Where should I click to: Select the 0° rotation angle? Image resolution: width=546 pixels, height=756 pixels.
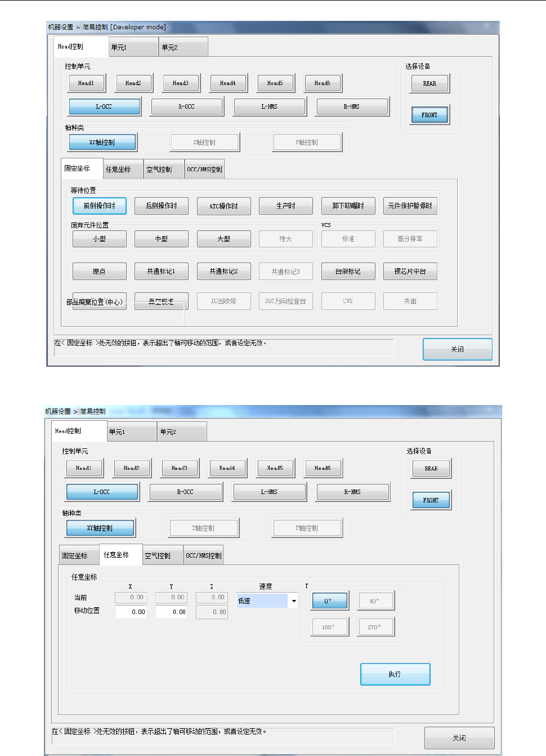pos(330,601)
